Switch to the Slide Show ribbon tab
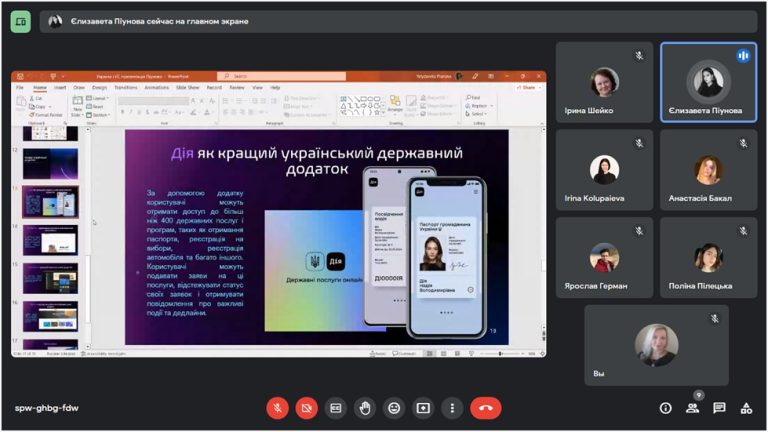This screenshot has height=432, width=768. tap(188, 88)
